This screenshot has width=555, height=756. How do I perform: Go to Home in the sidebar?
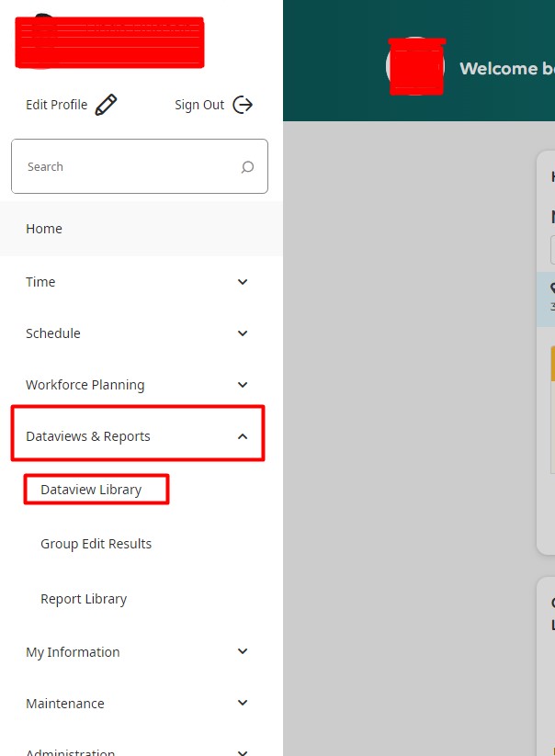(44, 229)
